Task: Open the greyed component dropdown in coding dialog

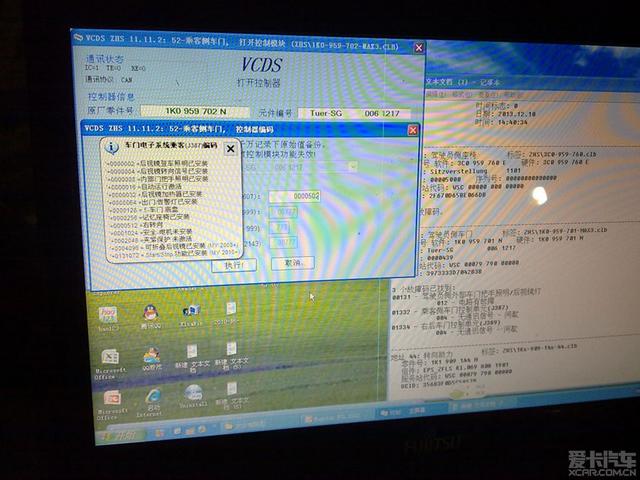Action: 353,167
